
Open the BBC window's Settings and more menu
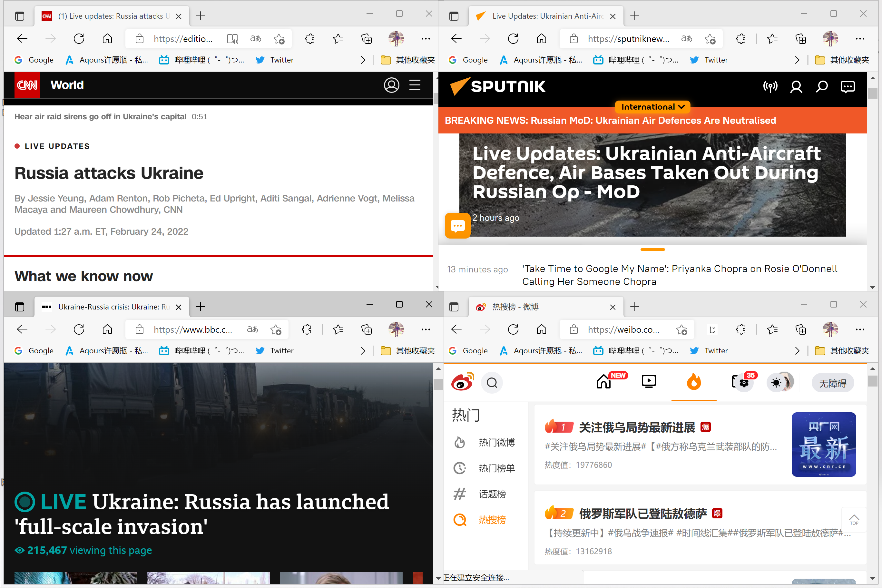pos(426,330)
